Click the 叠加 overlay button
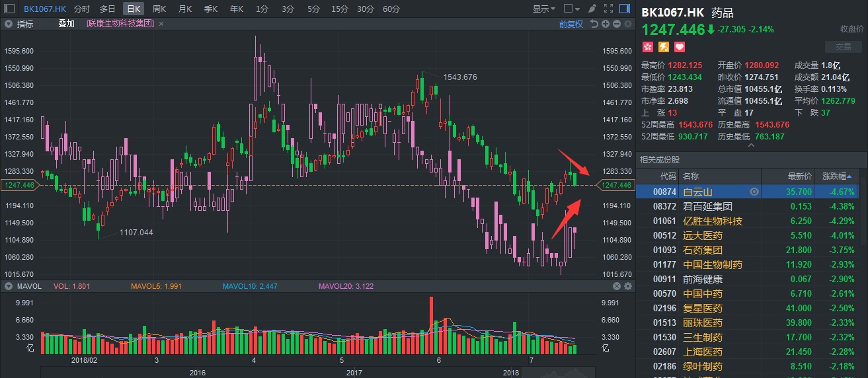The height and width of the screenshot is (378, 868). click(66, 24)
